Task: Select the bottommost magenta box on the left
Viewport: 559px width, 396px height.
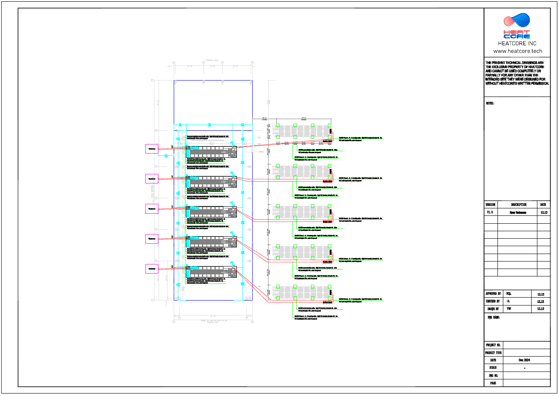Action: point(152,269)
